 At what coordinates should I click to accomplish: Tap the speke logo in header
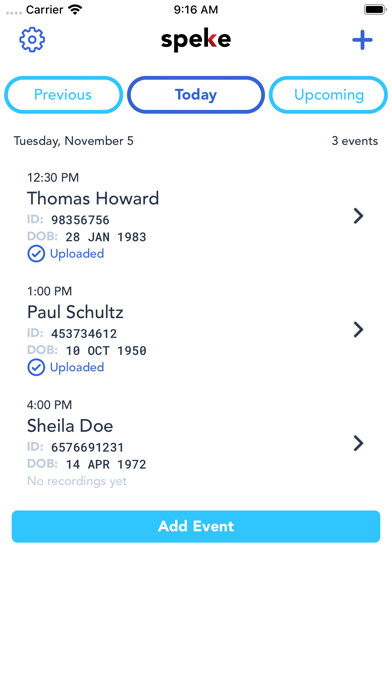pos(196,40)
